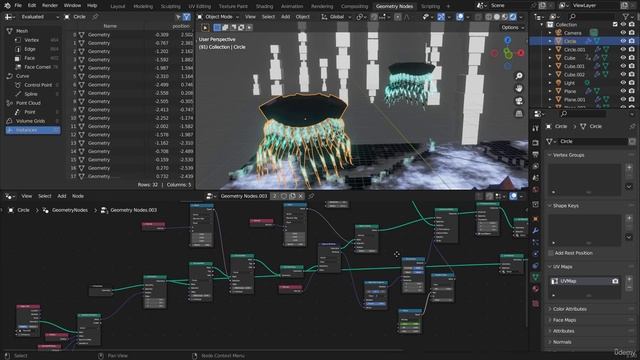Collapse the Shape Keys panel
The width and height of the screenshot is (640, 360).
click(x=550, y=206)
